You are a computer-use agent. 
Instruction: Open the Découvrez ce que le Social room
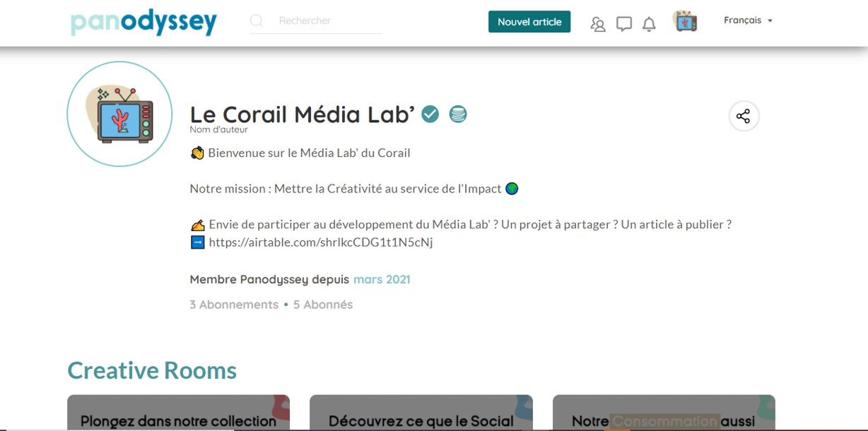(421, 413)
